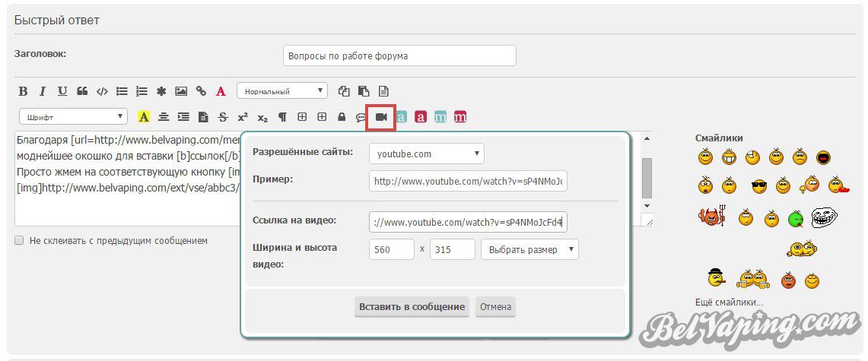This screenshot has width=868, height=361.
Task: Click the video camera insert icon
Action: (x=381, y=116)
